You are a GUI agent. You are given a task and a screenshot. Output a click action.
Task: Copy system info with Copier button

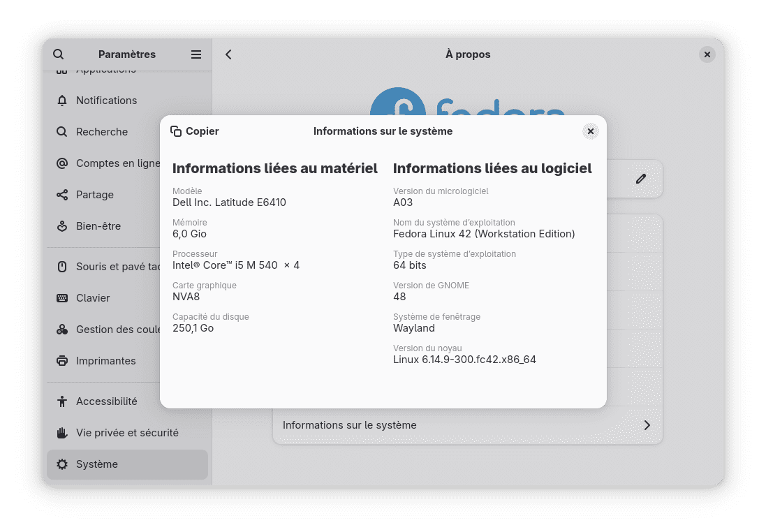(x=194, y=131)
